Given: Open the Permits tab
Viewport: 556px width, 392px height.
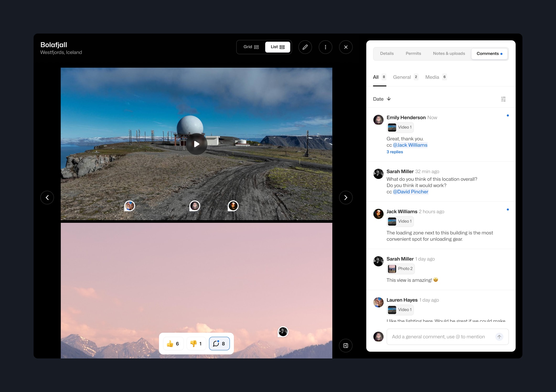Looking at the screenshot, I should point(413,54).
